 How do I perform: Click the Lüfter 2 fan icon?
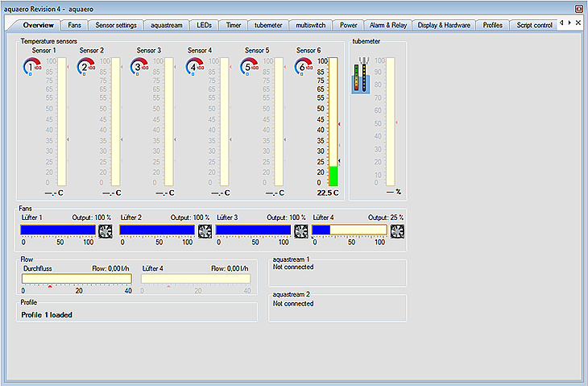pyautogui.click(x=203, y=230)
